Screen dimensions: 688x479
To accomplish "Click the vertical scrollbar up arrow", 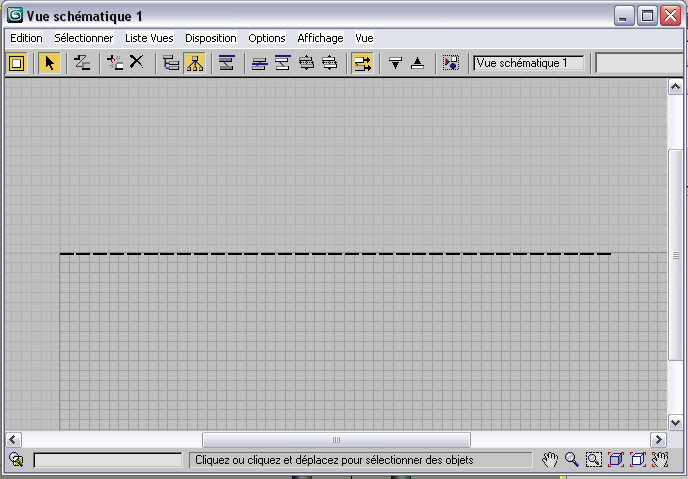I will tap(675, 87).
